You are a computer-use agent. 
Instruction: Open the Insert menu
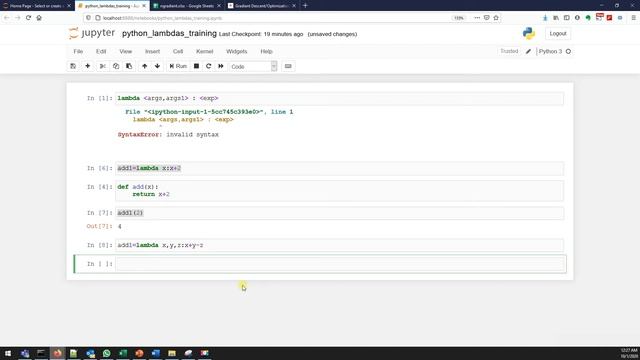pyautogui.click(x=152, y=51)
